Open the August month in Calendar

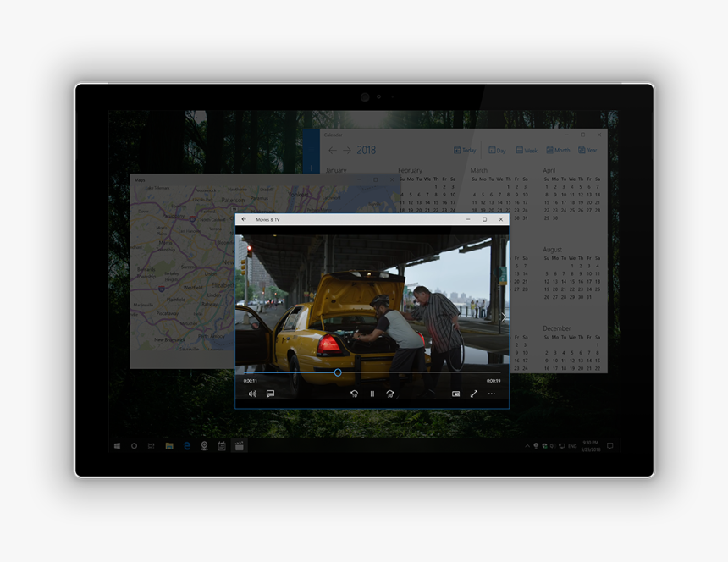[x=552, y=250]
